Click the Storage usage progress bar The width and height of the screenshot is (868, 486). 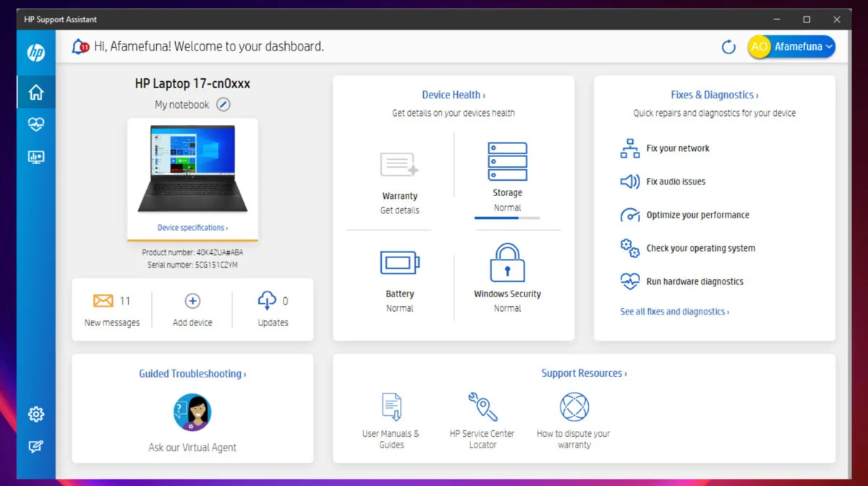click(507, 218)
